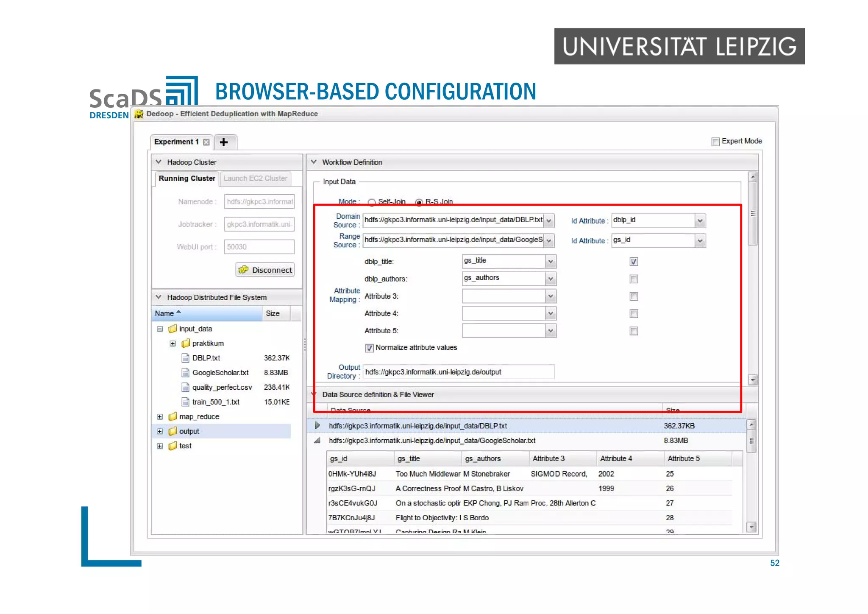This screenshot has height=614, width=868.
Task: Expand the DBLP.txt data source row
Action: pyautogui.click(x=317, y=425)
